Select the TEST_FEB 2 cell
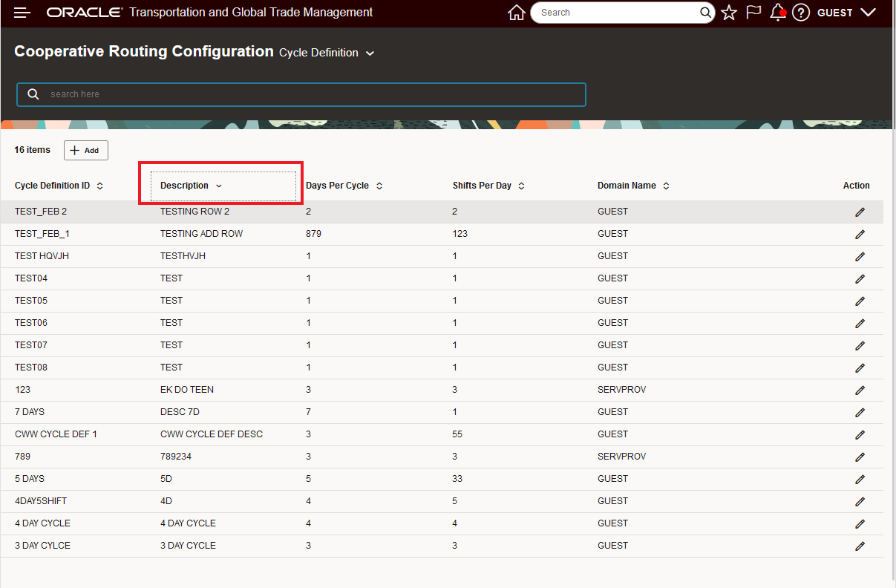Screen dimensions: 896x588 click(41, 212)
